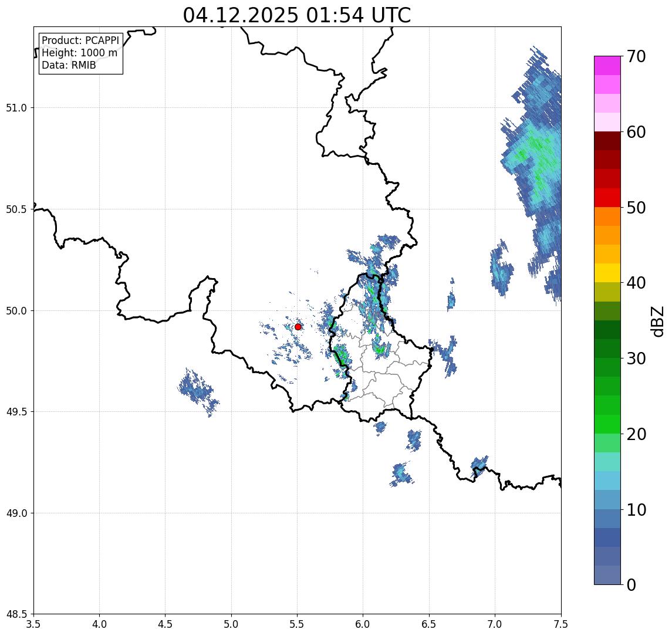
Task: Click the yellow colorbar swatch above 40
Action: coord(607,273)
